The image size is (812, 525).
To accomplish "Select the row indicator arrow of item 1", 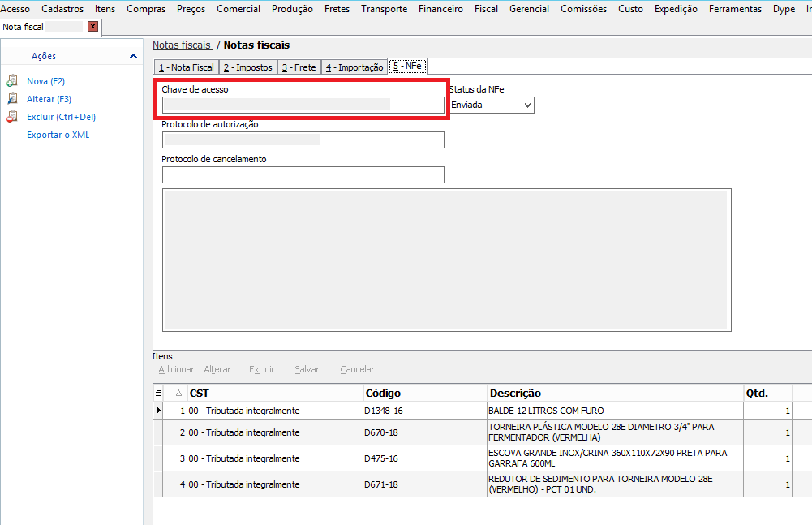I will (158, 411).
